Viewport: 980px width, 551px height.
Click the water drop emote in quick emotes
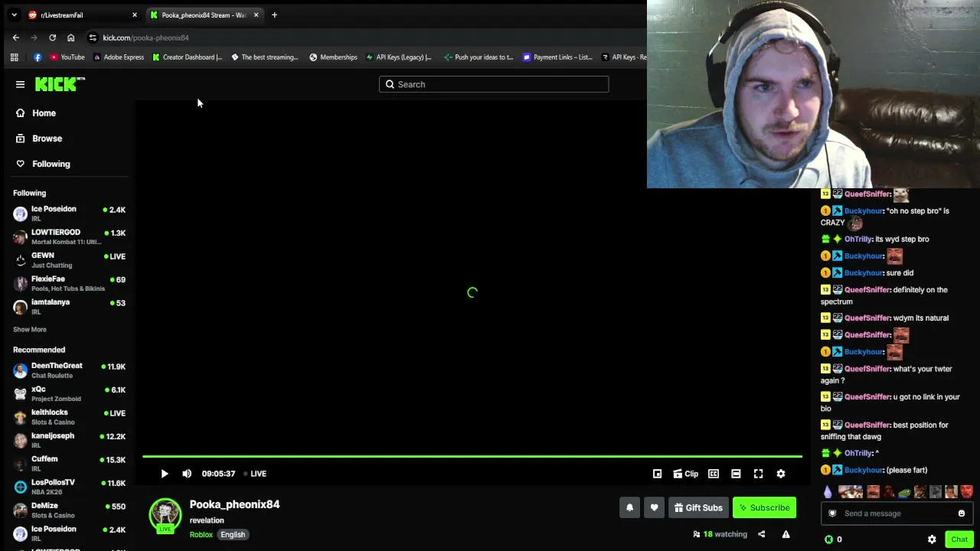(x=828, y=492)
